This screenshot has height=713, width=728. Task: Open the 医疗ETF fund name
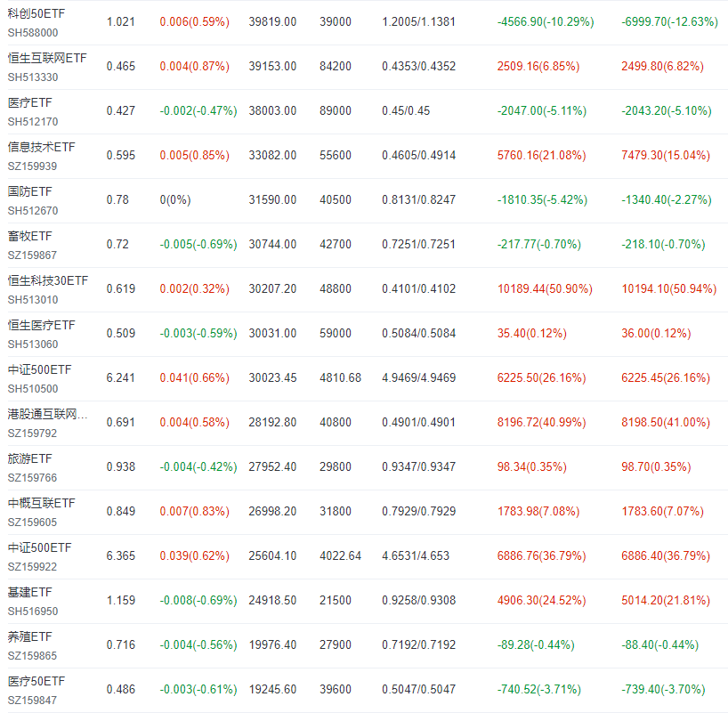(30, 102)
